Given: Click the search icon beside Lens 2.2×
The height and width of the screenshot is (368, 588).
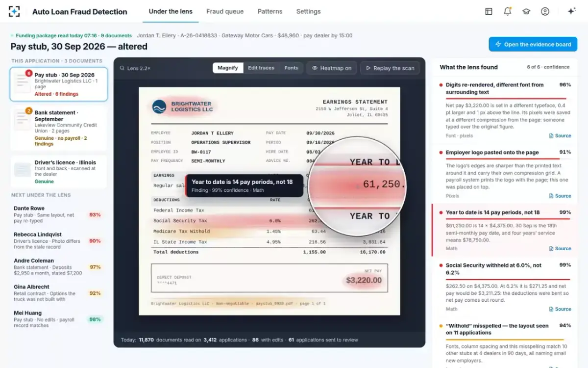Looking at the screenshot, I should point(122,68).
